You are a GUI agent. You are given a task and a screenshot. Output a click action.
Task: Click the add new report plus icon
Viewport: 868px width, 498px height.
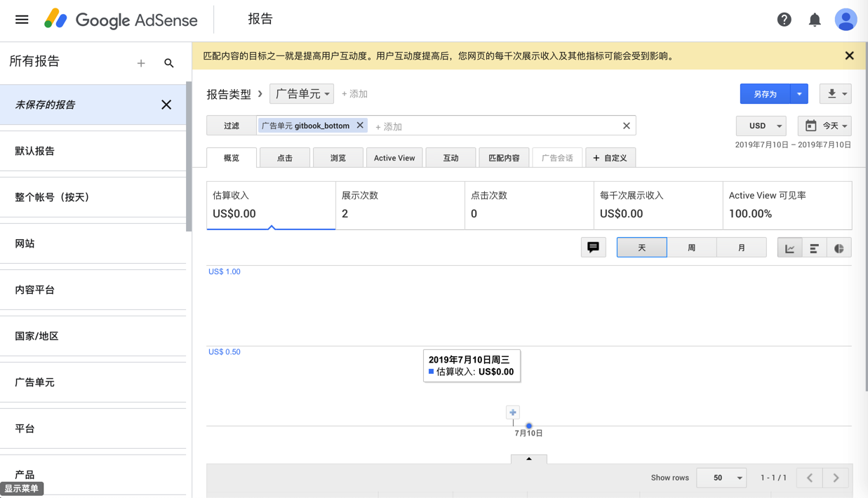[141, 63]
